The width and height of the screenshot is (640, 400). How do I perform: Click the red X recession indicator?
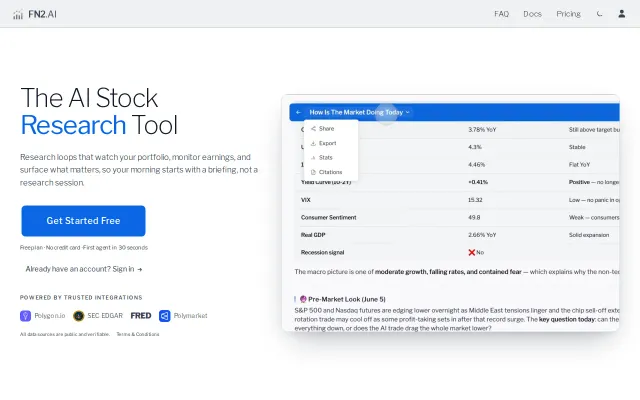click(x=471, y=253)
